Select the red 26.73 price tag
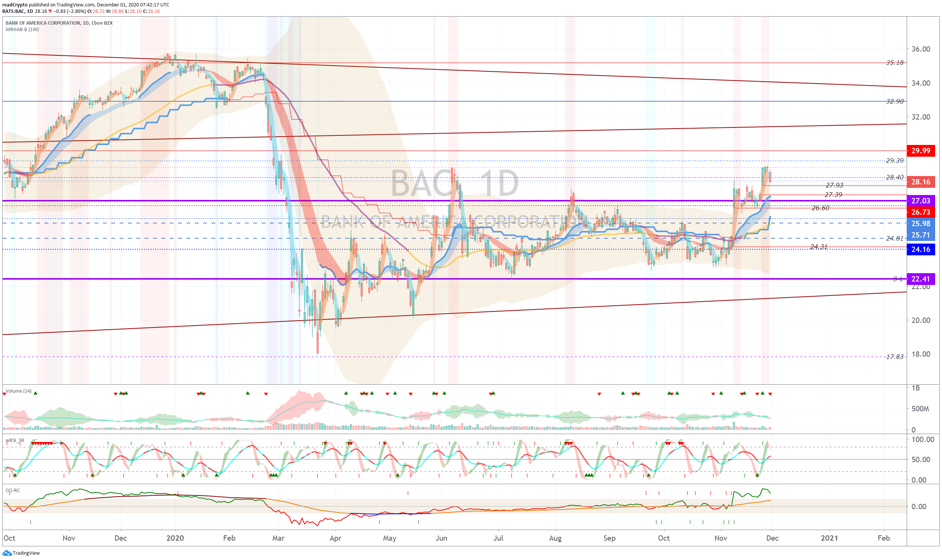 921,212
